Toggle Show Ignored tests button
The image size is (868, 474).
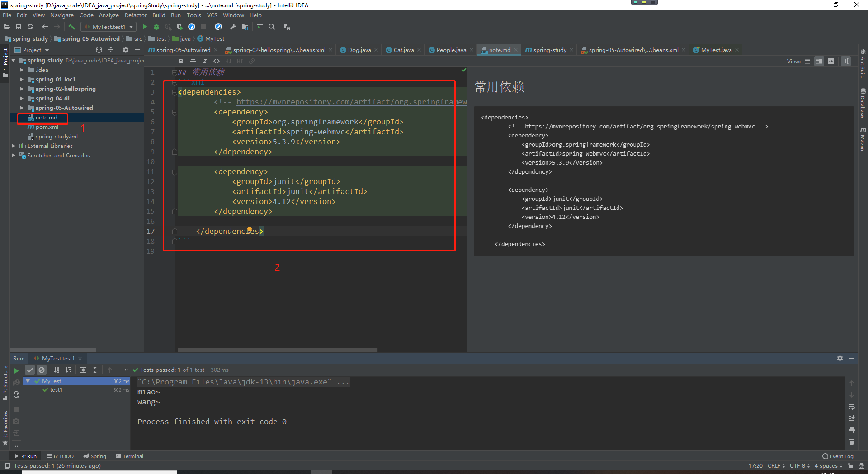click(42, 370)
